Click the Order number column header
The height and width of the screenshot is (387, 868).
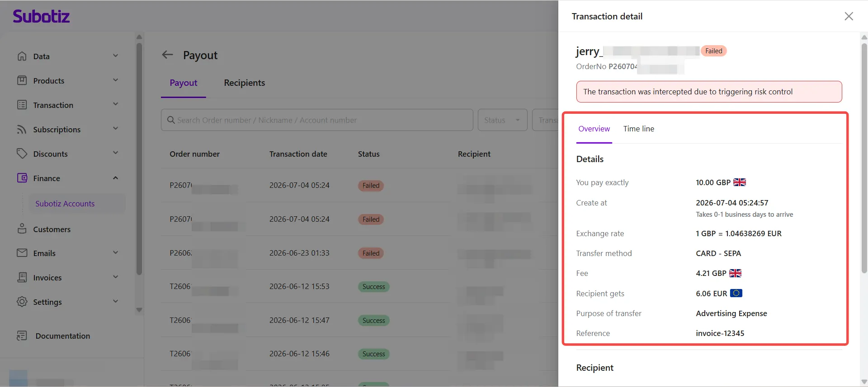194,154
